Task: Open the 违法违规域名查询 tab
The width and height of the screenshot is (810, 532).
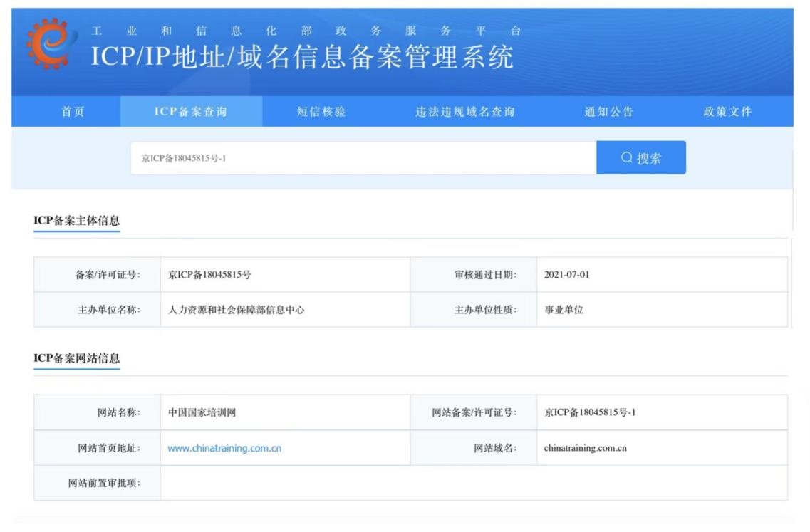Action: pos(465,112)
